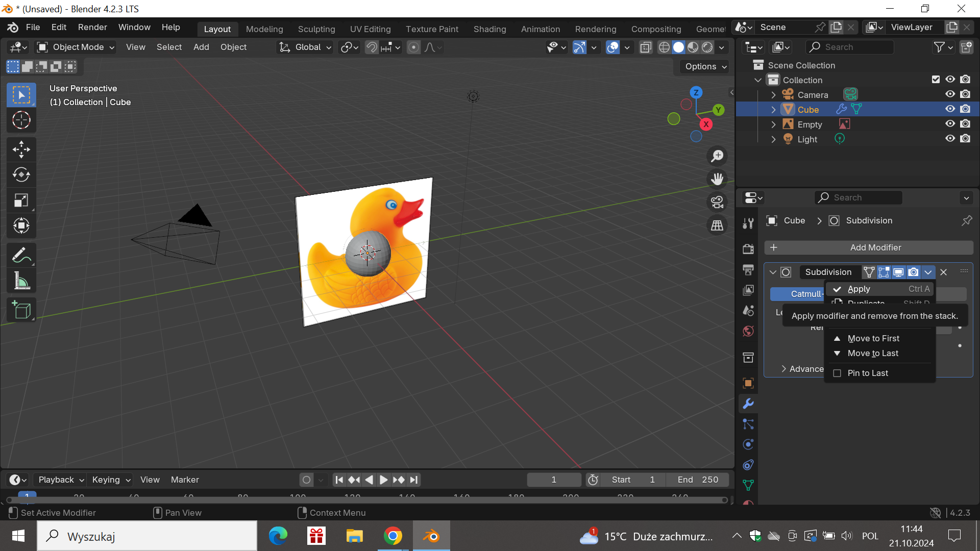Open Object Data green triangle tab
The image size is (980, 551).
tap(748, 485)
